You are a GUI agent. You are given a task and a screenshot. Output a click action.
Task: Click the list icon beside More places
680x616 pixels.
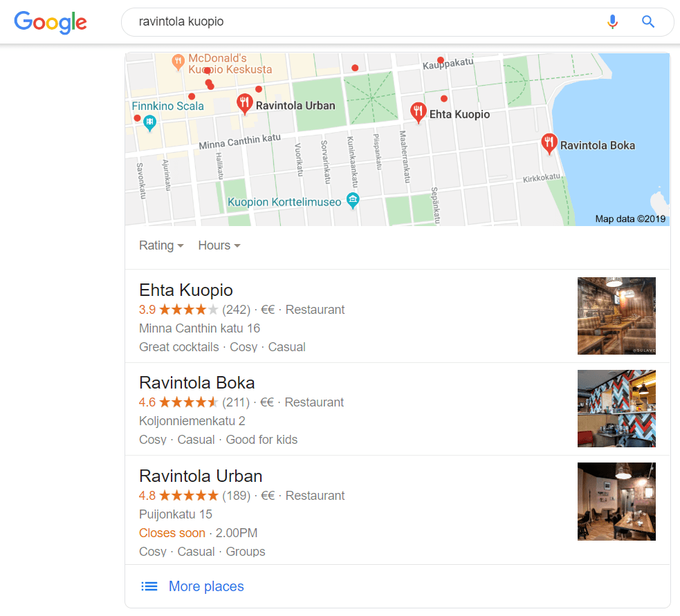coord(149,586)
